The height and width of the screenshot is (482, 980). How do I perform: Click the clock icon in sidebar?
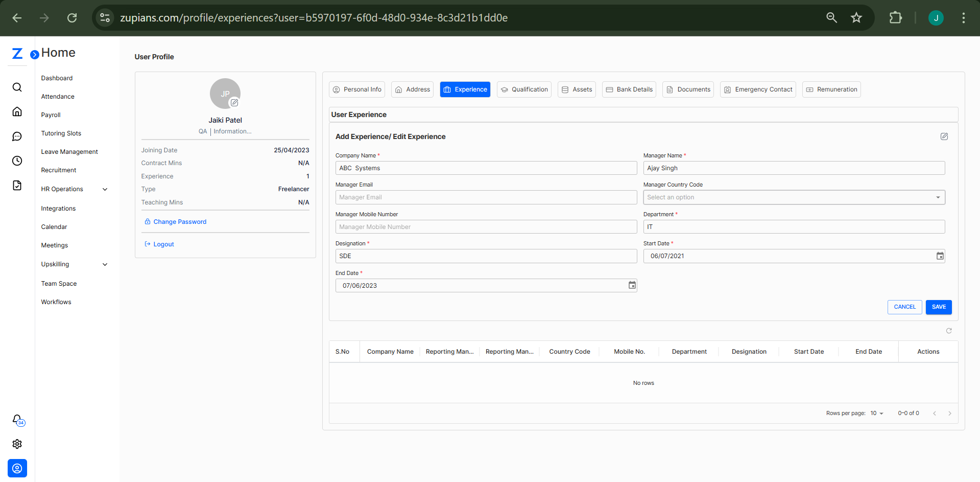click(x=17, y=161)
